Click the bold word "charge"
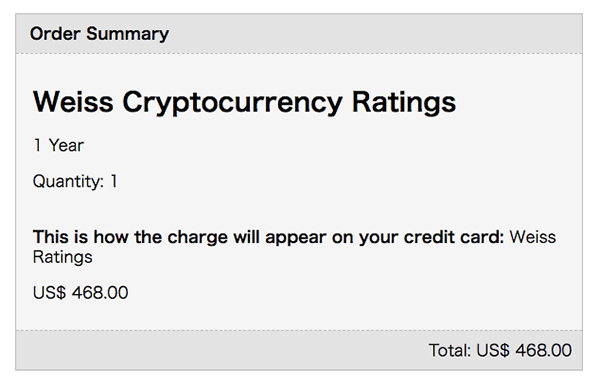600x381 pixels. pyautogui.click(x=197, y=238)
